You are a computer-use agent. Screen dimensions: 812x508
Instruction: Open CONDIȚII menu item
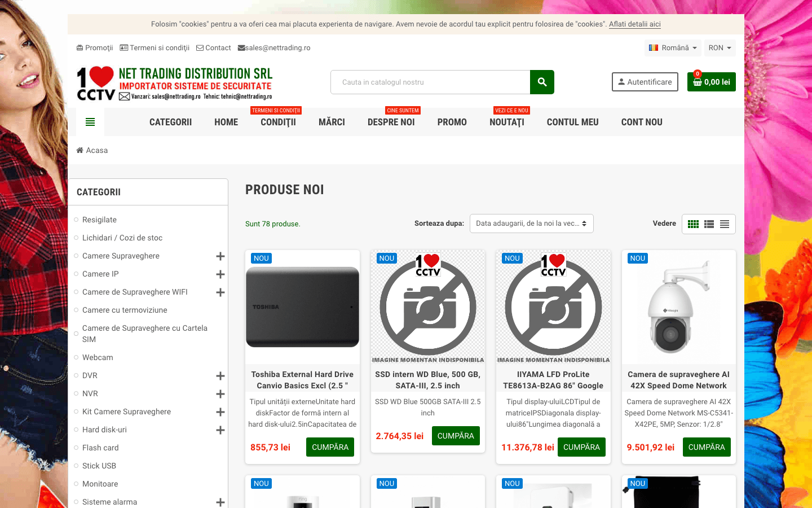[x=278, y=122]
